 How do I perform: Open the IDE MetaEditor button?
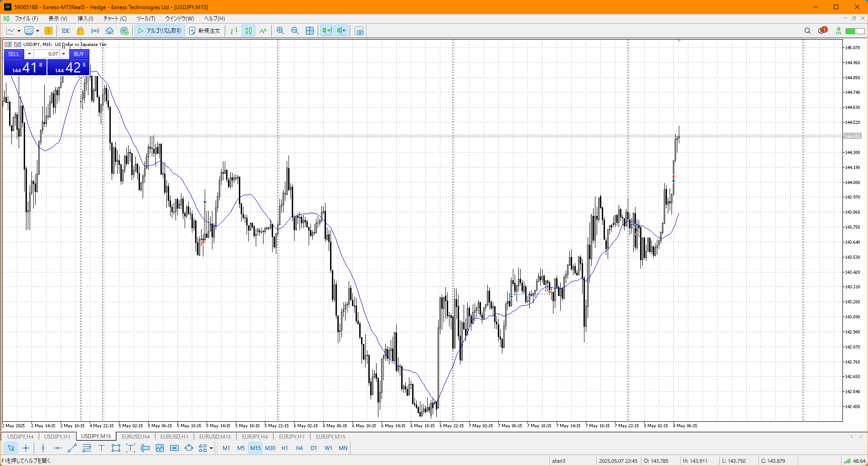pos(66,31)
